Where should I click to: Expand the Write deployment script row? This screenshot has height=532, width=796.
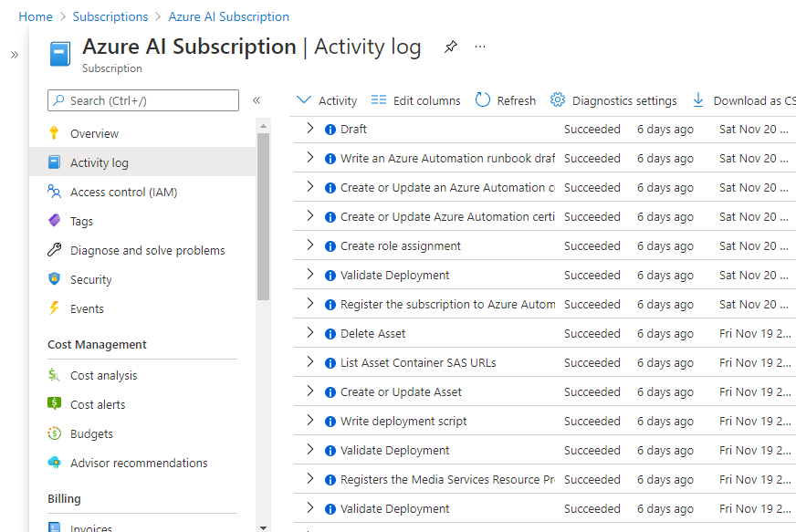point(310,421)
